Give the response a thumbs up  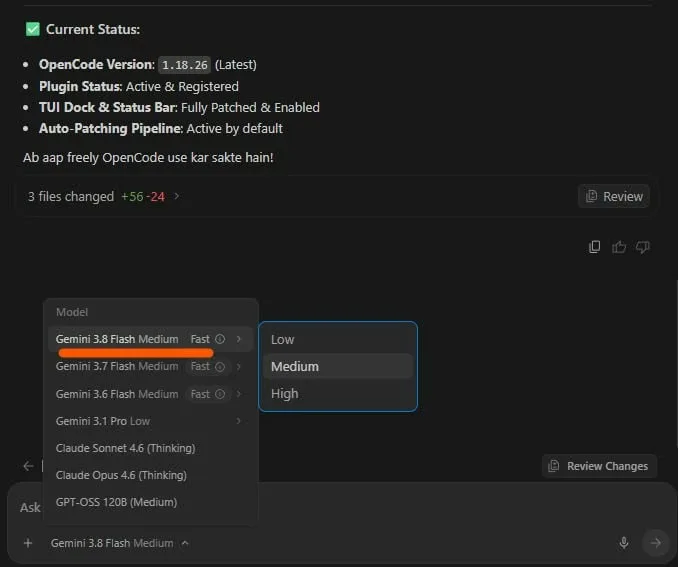point(619,247)
